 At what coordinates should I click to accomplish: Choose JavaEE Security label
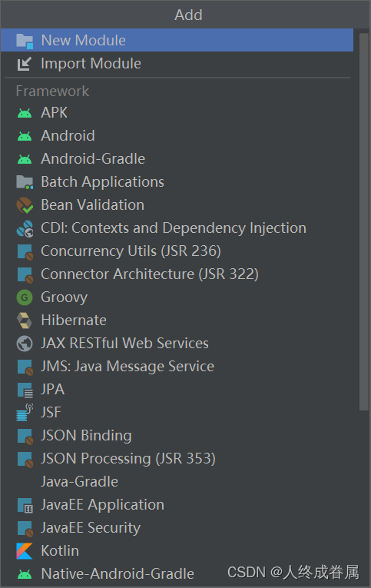click(91, 528)
